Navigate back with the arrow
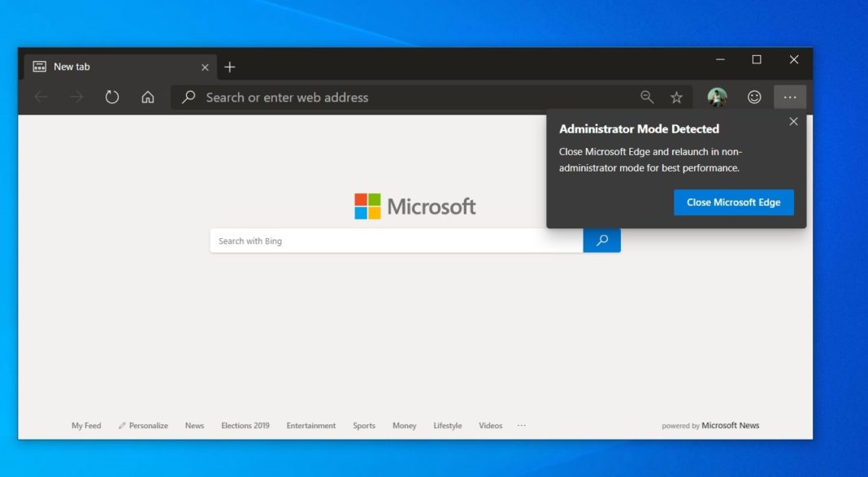Image resolution: width=868 pixels, height=477 pixels. [41, 97]
